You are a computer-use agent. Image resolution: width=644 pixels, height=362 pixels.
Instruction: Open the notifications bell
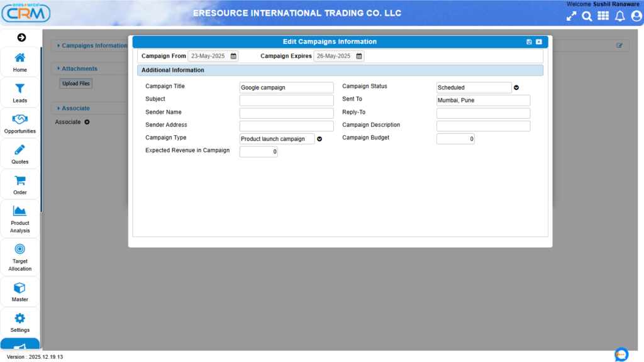point(619,17)
